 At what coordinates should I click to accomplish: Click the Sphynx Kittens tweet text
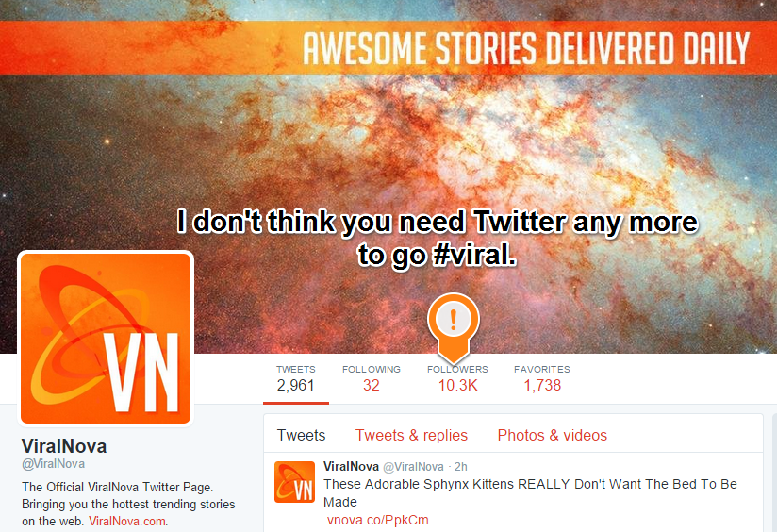pos(530,492)
